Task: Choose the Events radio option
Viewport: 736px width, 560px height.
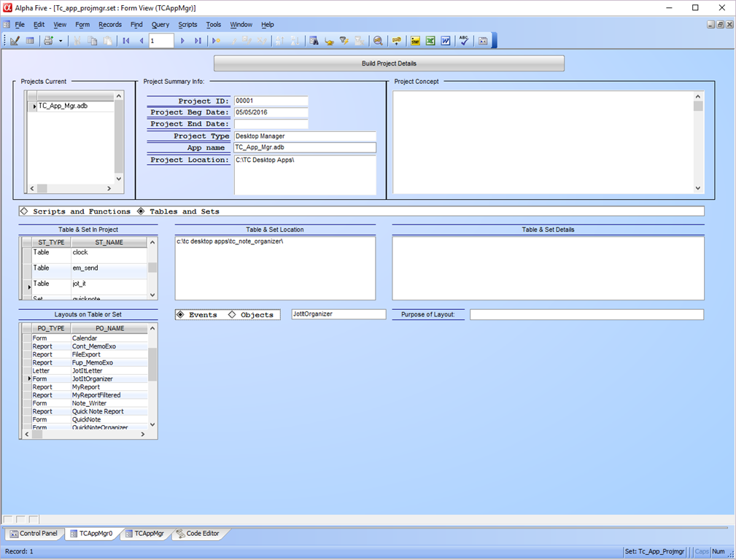Action: tap(180, 315)
